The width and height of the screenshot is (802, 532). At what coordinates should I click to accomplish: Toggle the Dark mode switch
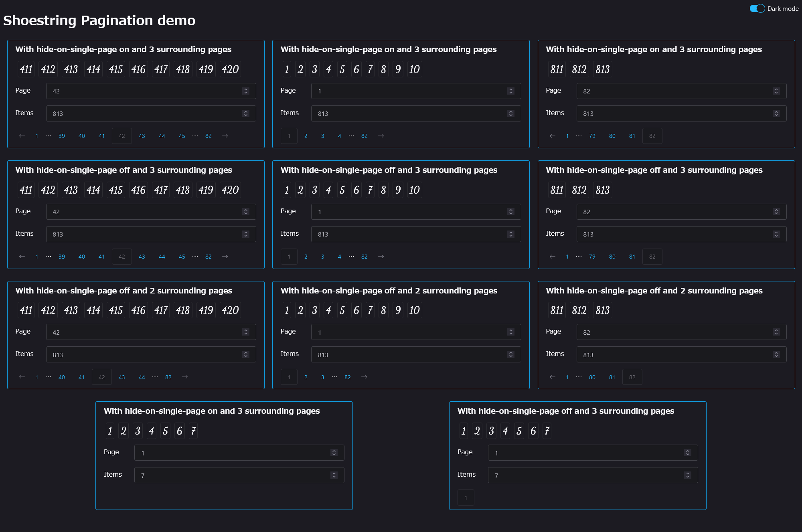(757, 8)
